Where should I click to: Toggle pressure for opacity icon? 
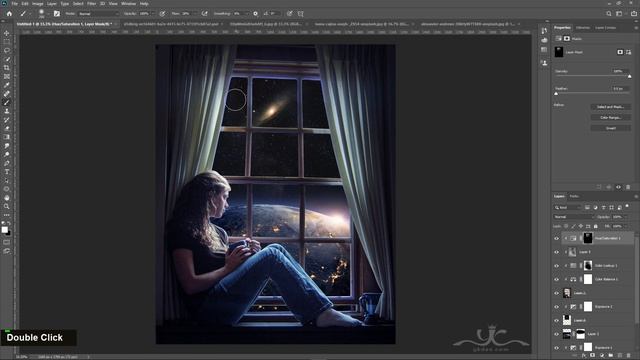click(x=162, y=13)
